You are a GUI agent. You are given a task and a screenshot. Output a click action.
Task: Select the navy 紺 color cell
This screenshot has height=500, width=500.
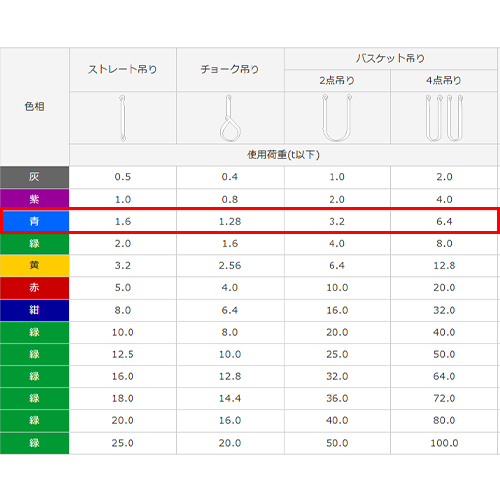click(35, 310)
